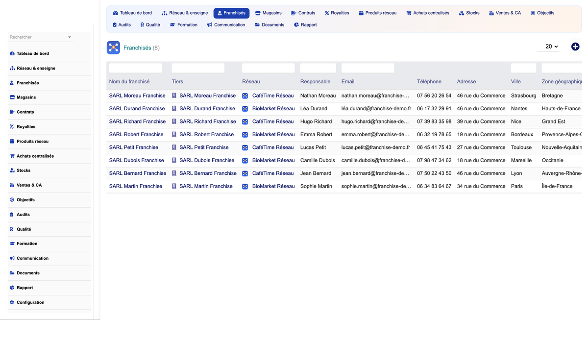Click the Rapport pie chart icon in sidebar
This screenshot has width=588, height=364.
tap(12, 288)
